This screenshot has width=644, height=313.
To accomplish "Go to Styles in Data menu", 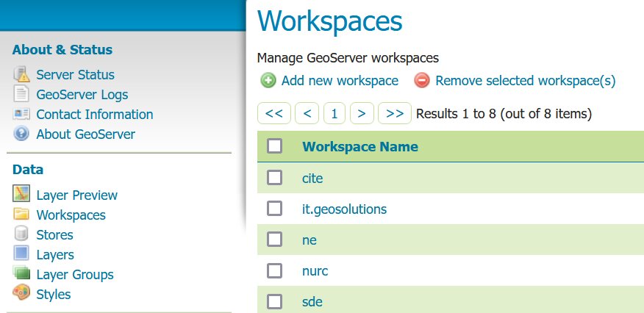I will pyautogui.click(x=54, y=295).
